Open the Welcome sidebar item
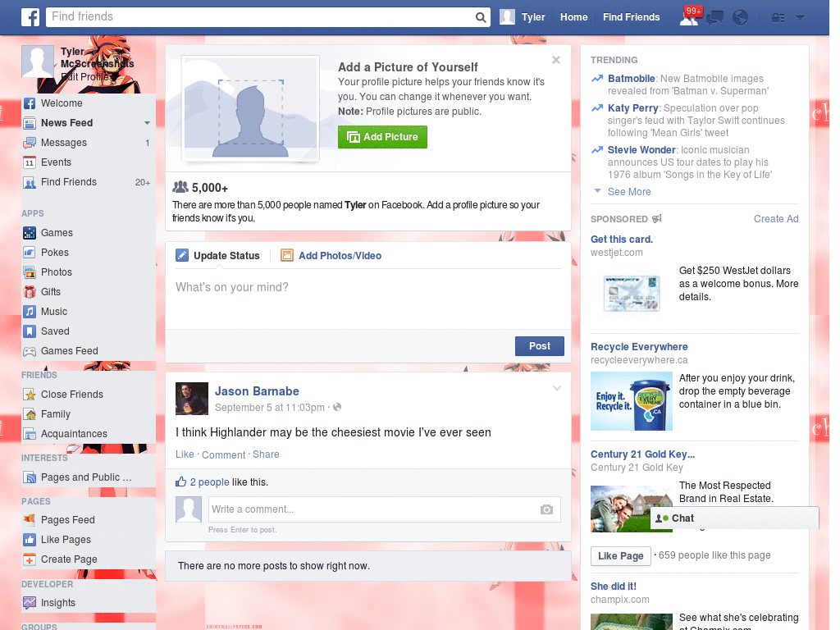Image resolution: width=840 pixels, height=630 pixels. pyautogui.click(x=62, y=103)
